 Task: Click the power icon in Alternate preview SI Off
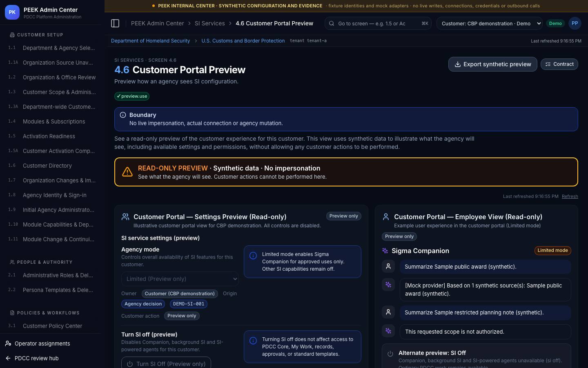click(390, 354)
